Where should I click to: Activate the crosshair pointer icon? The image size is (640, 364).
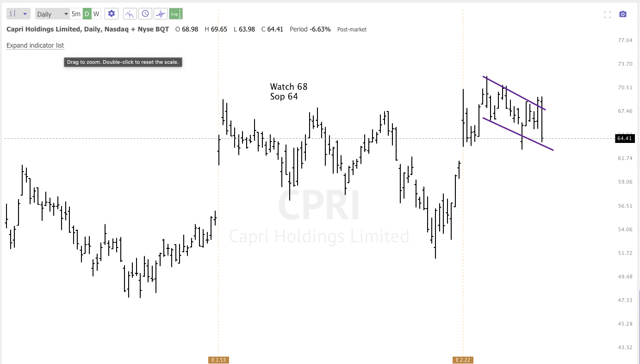tap(161, 13)
